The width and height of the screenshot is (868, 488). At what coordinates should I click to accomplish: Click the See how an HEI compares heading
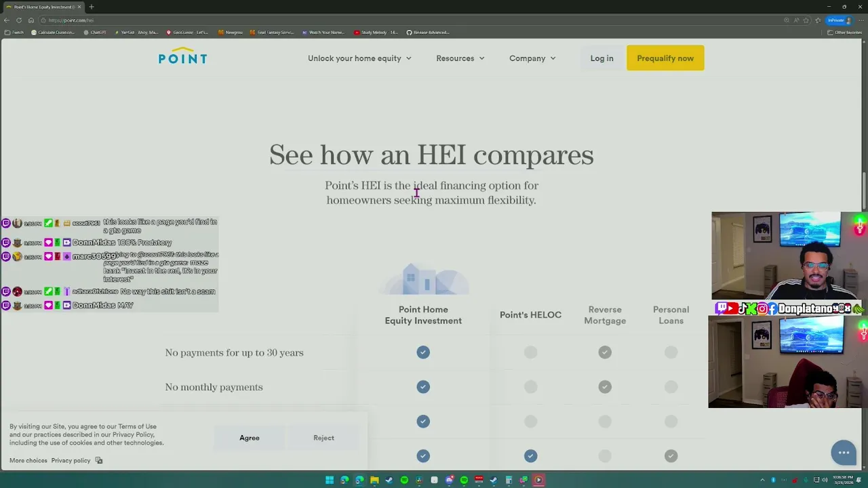pyautogui.click(x=431, y=155)
